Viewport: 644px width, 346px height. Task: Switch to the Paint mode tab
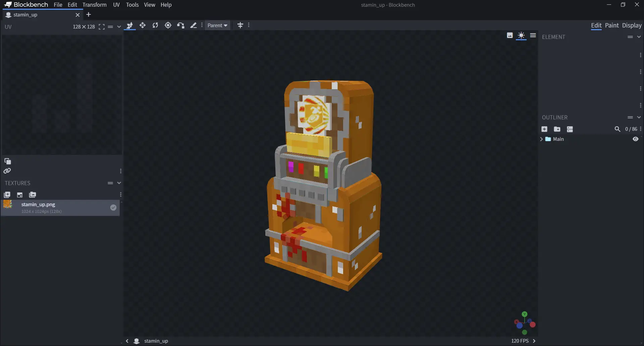(611, 25)
